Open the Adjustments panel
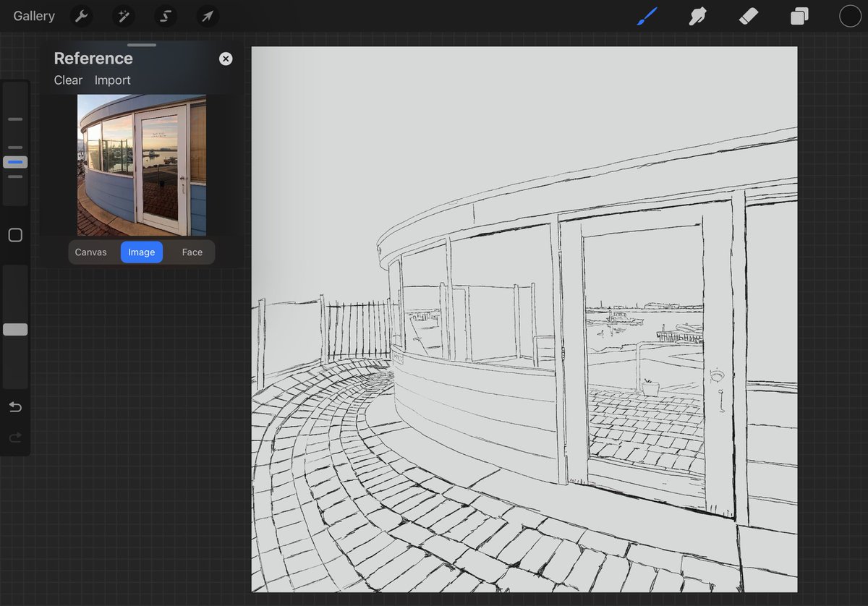 pos(123,16)
